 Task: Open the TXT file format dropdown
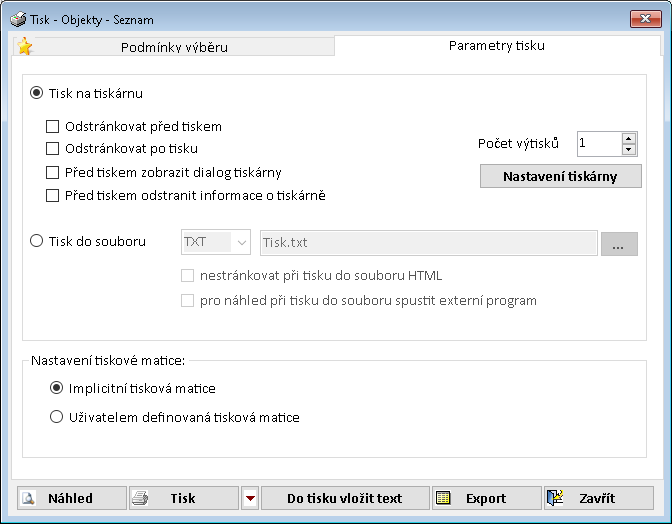(x=240, y=242)
